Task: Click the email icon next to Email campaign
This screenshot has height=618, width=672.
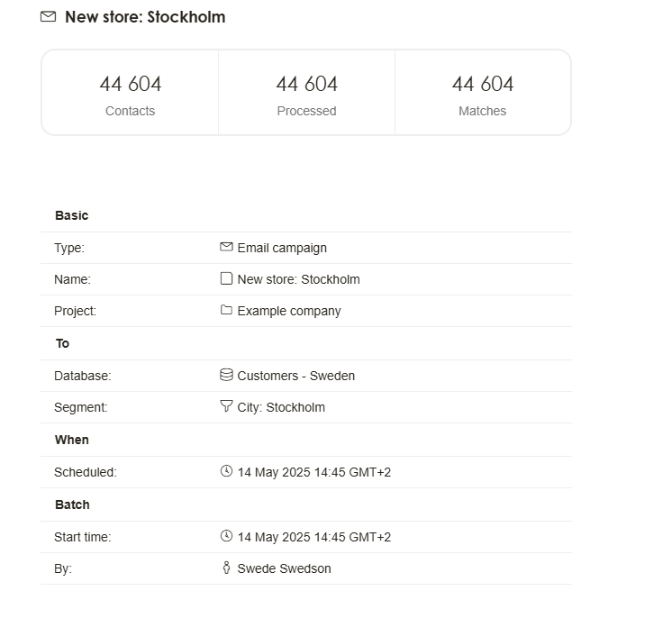Action: (x=226, y=247)
